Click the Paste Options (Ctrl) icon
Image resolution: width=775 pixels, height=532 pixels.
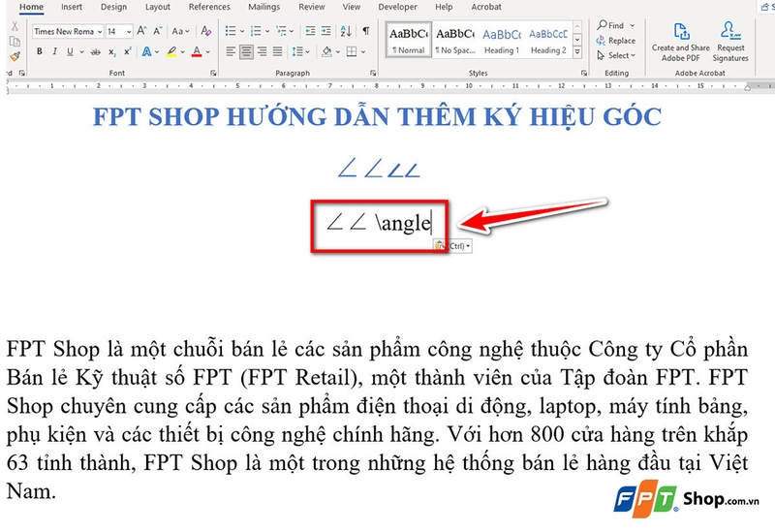(x=452, y=245)
